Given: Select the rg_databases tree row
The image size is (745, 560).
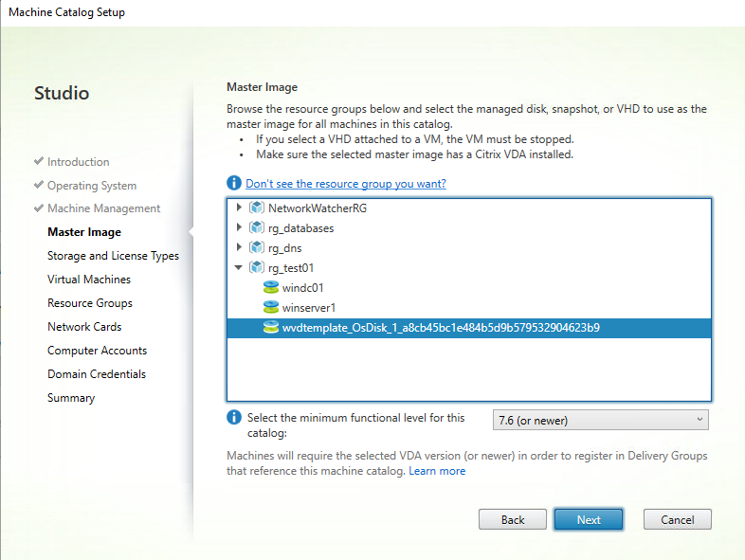Looking at the screenshot, I should point(469,228).
